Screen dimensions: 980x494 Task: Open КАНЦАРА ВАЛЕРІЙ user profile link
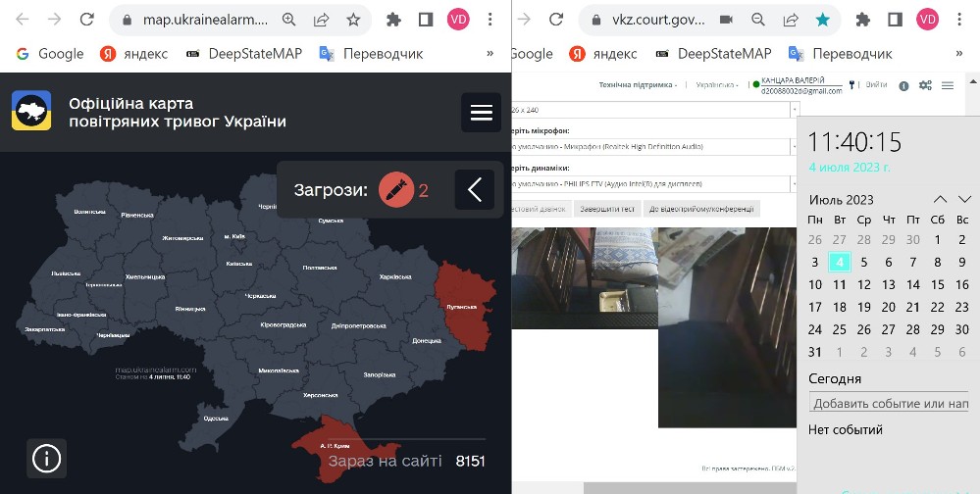point(801,85)
